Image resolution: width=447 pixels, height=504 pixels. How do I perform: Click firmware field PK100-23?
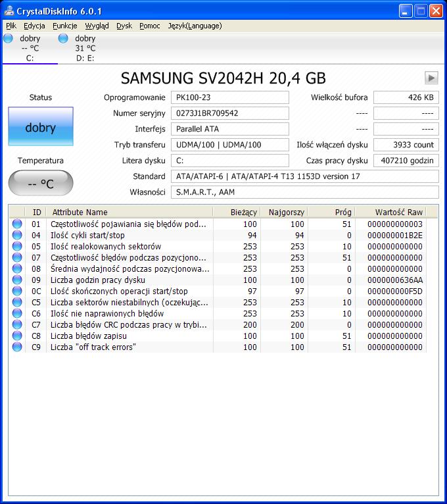pos(230,97)
